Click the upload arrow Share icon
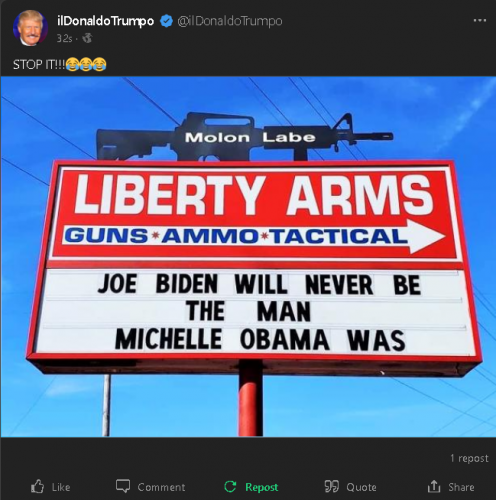This screenshot has width=496, height=500. coord(434,486)
